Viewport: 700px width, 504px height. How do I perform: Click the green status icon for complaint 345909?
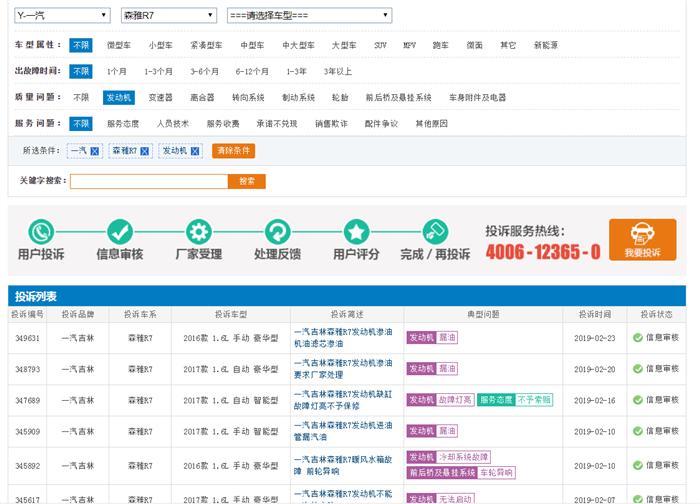pos(638,431)
